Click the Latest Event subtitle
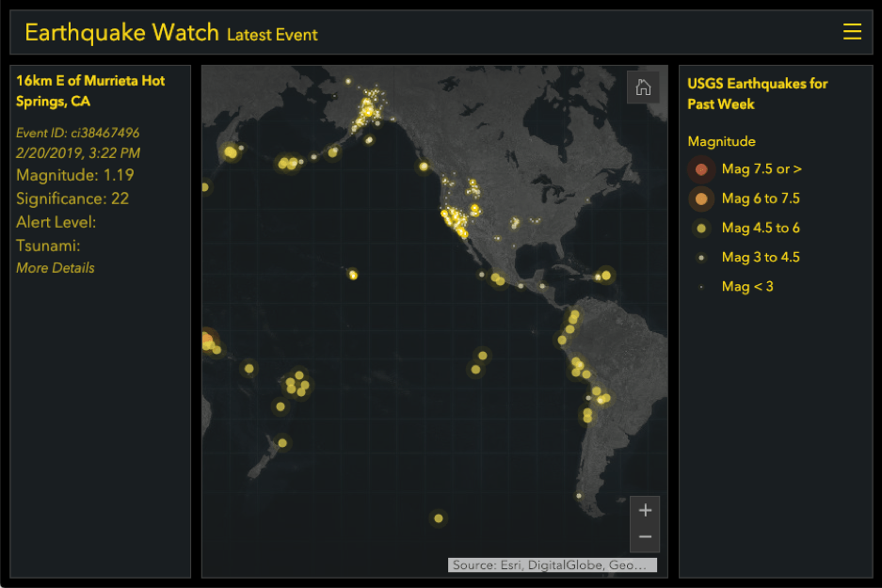This screenshot has height=588, width=882. 272,35
